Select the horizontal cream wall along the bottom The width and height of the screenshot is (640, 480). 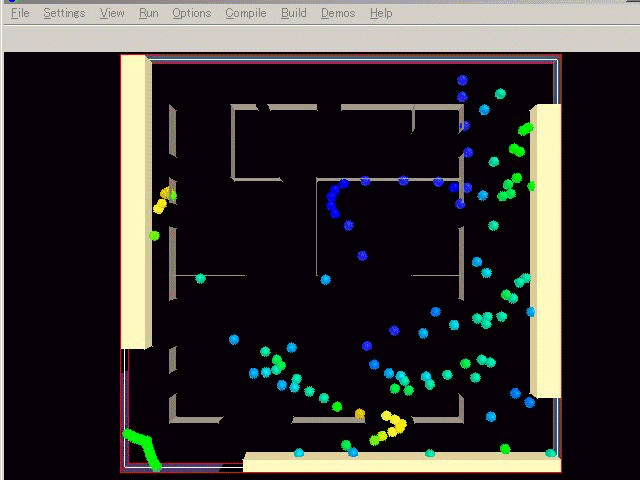400,463
